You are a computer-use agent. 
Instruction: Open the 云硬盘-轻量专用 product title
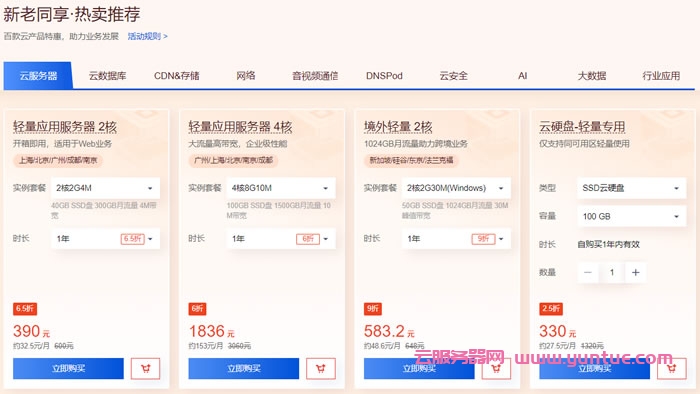(582, 127)
